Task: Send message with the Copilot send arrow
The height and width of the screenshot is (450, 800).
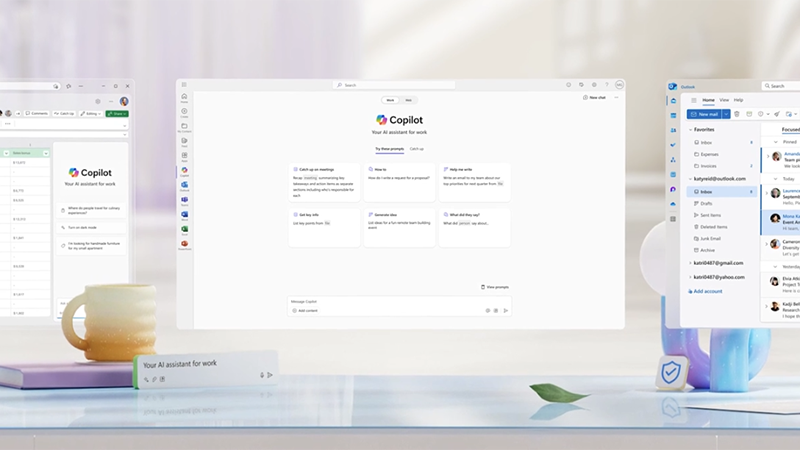Action: coord(506,310)
